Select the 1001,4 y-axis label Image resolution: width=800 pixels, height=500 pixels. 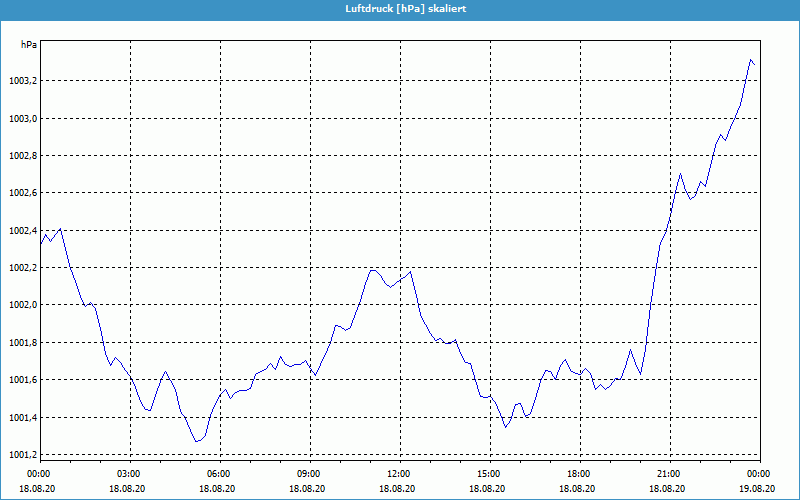[x=20, y=418]
